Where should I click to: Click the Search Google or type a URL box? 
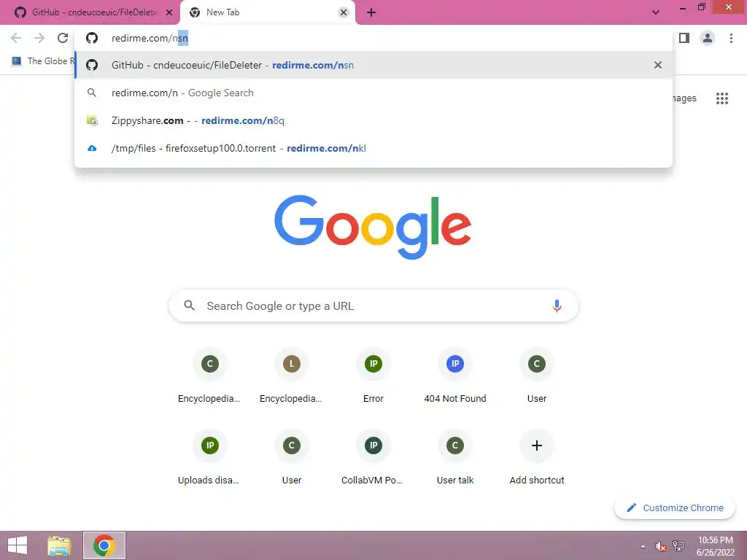373,306
